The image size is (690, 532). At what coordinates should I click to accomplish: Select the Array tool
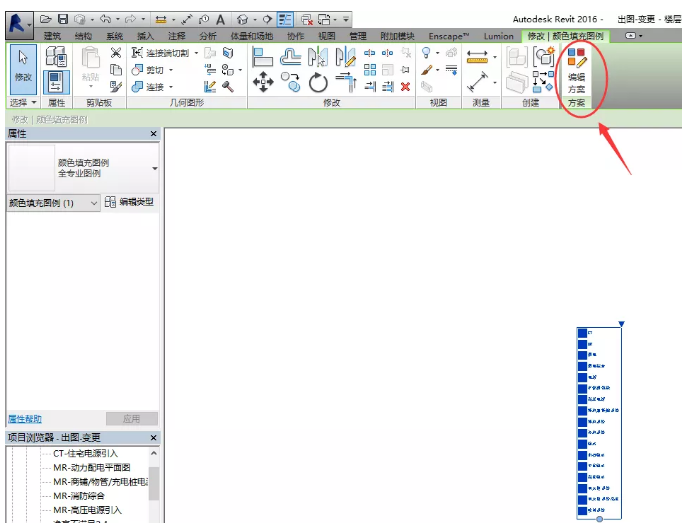click(370, 70)
